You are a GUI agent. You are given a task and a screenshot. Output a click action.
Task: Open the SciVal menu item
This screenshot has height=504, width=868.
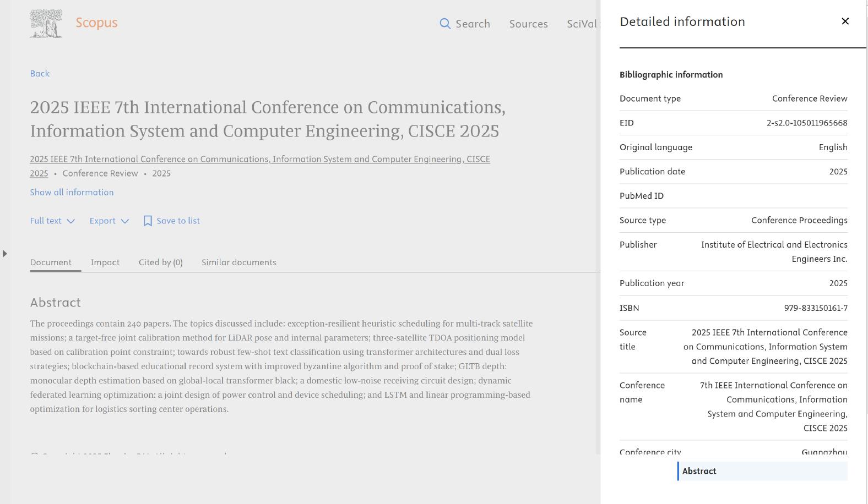(x=582, y=24)
